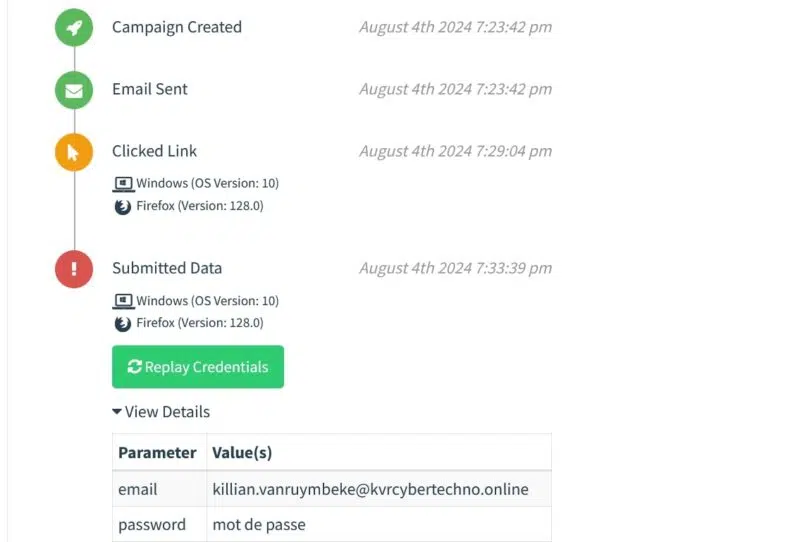Click the orange cursor Clicked Link icon
Screen dimensions: 800x542
(74, 152)
